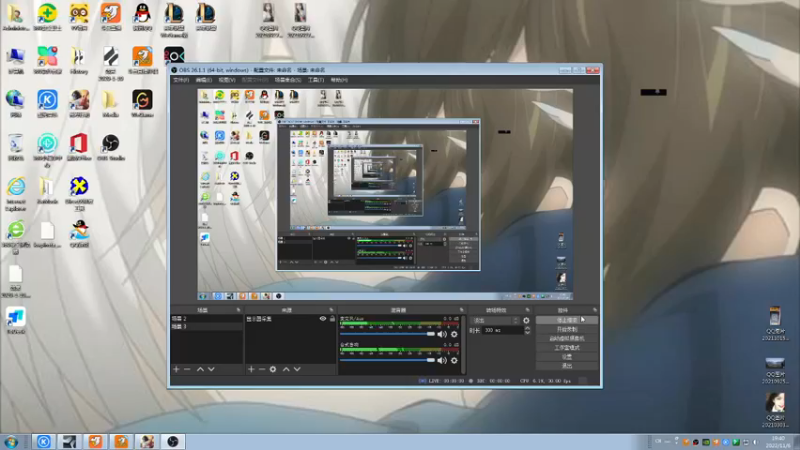Open the Scene Collection menu

tap(288, 80)
